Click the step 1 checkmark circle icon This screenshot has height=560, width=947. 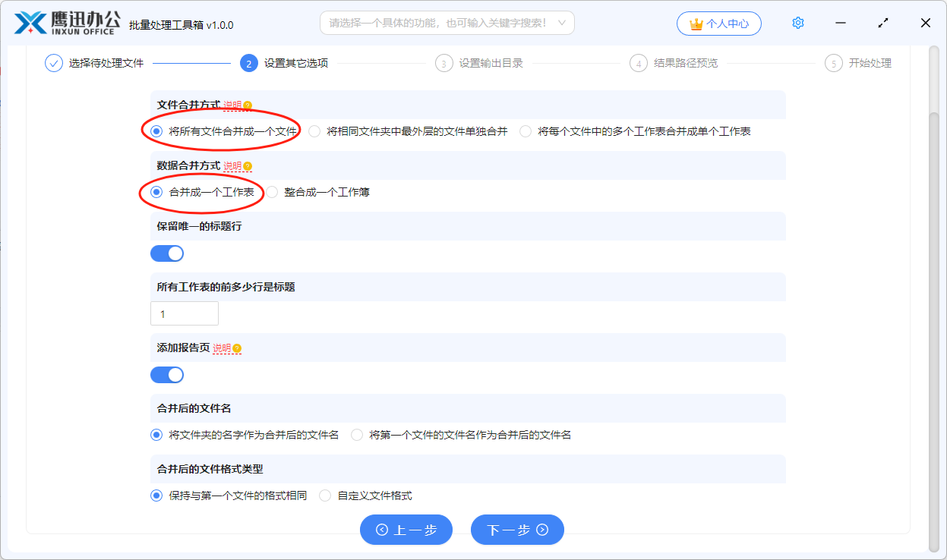point(53,63)
